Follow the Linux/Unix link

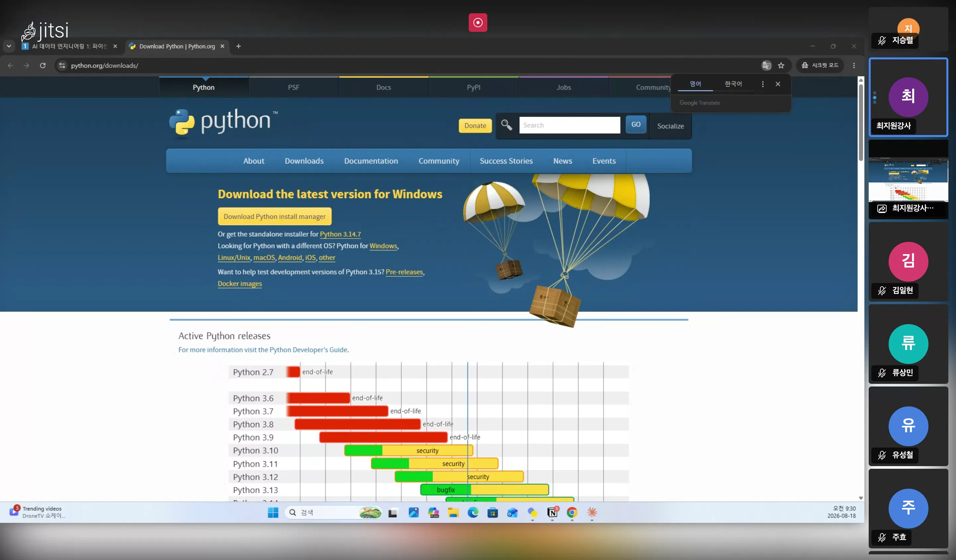click(234, 258)
